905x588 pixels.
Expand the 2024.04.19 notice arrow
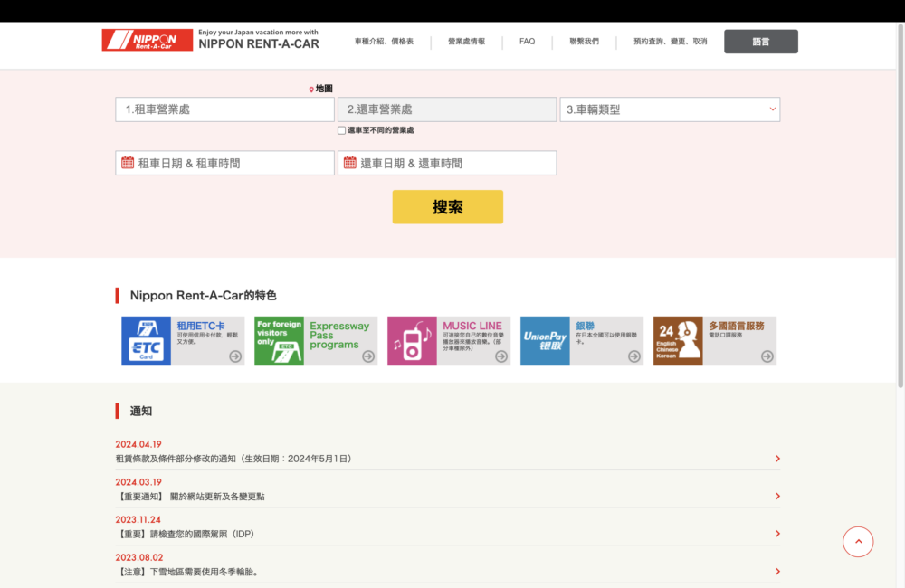[x=777, y=459]
